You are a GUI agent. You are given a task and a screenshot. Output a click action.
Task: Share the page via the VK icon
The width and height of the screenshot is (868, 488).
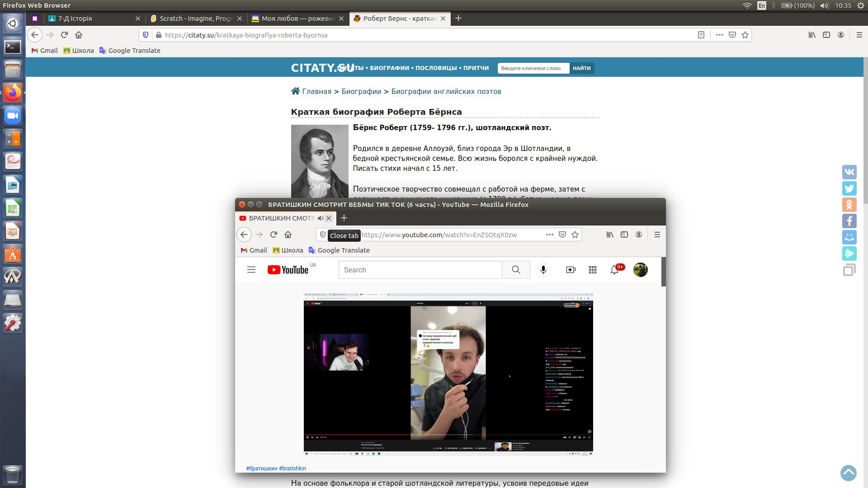(x=849, y=172)
